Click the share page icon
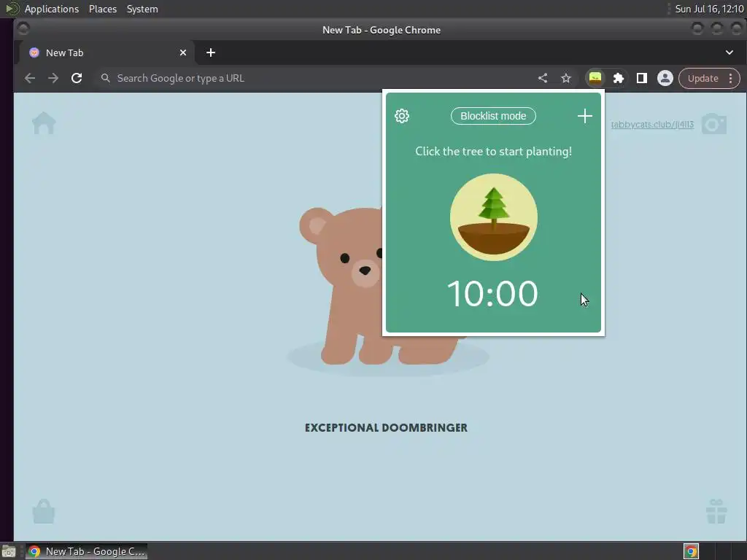The image size is (747, 560). tap(543, 78)
